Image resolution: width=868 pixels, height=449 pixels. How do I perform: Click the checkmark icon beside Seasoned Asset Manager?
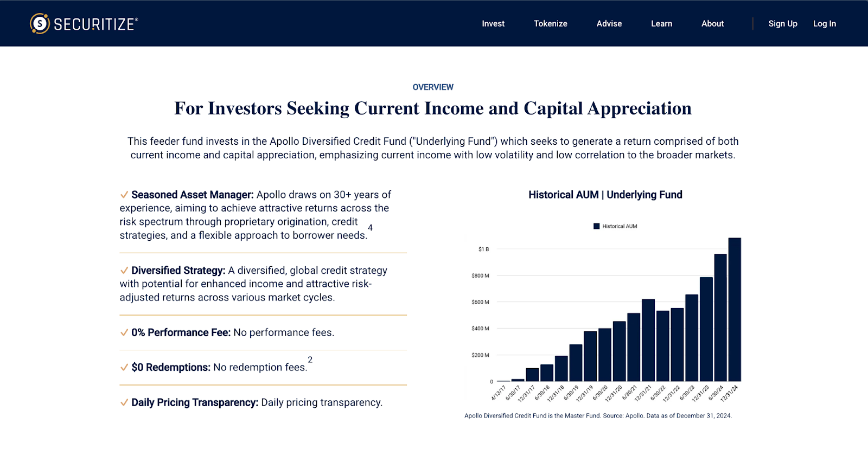pos(124,195)
